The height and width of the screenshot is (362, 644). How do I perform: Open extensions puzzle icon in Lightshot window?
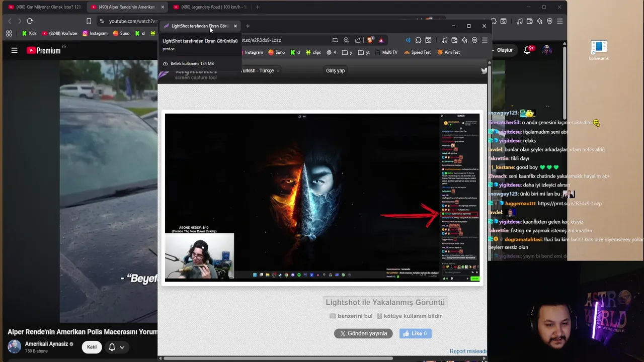[x=418, y=40]
